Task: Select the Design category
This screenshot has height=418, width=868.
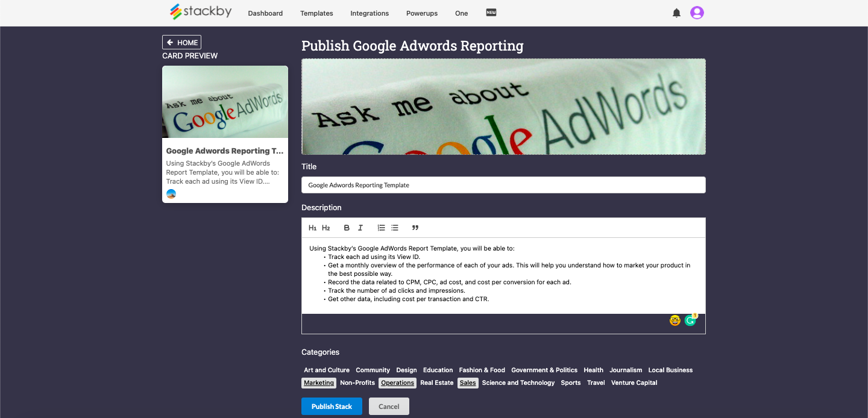Action: (x=406, y=370)
